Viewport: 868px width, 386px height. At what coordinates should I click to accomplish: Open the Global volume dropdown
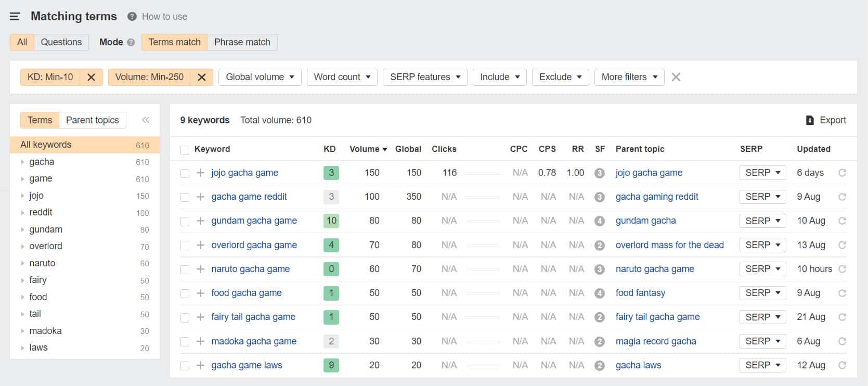point(260,77)
